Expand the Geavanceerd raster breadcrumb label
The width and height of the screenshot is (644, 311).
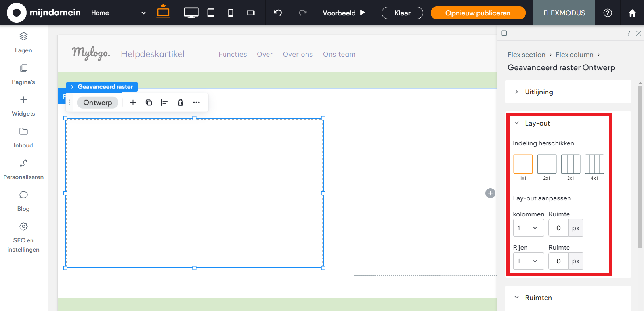[102, 87]
